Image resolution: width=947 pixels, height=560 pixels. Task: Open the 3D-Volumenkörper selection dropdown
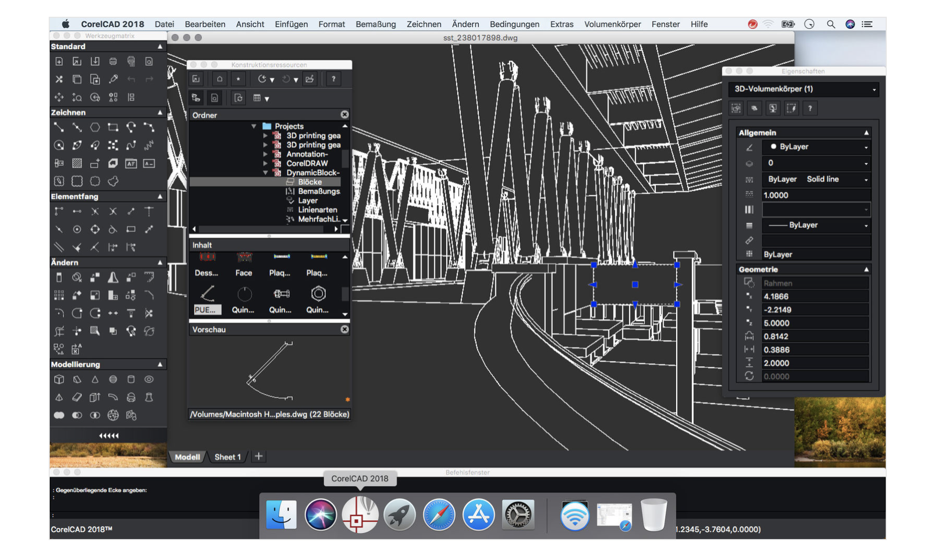pos(873,89)
